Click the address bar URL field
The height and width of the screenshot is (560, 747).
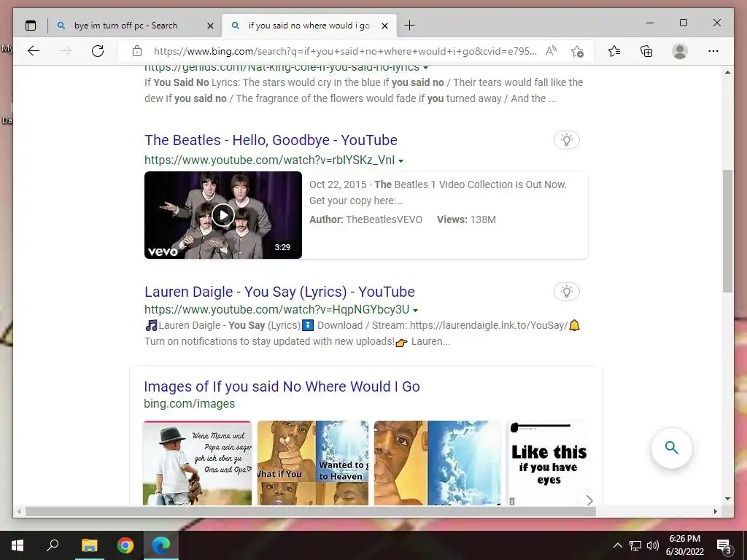click(x=345, y=51)
